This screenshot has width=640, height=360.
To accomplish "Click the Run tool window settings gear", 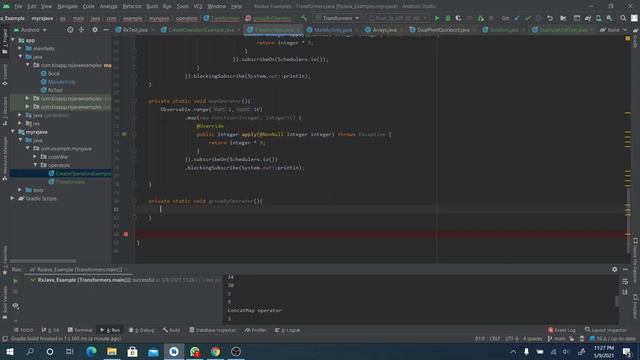I will coord(614,269).
